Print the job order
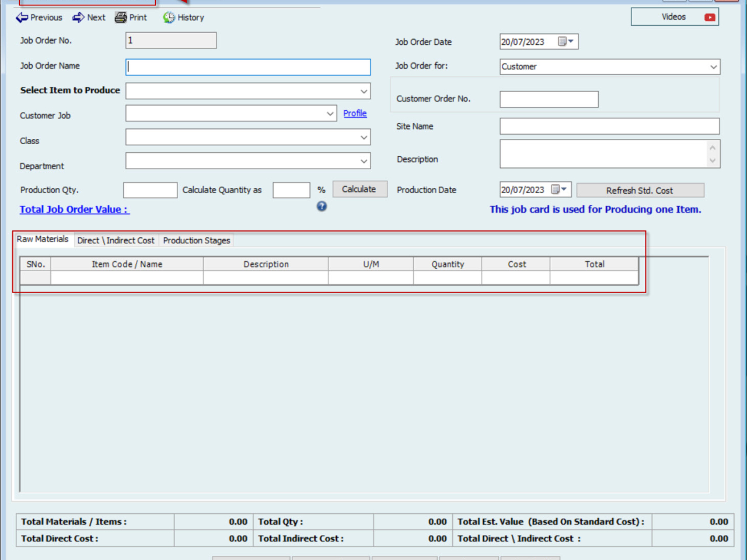Viewport: 747px width, 560px height. pos(131,17)
